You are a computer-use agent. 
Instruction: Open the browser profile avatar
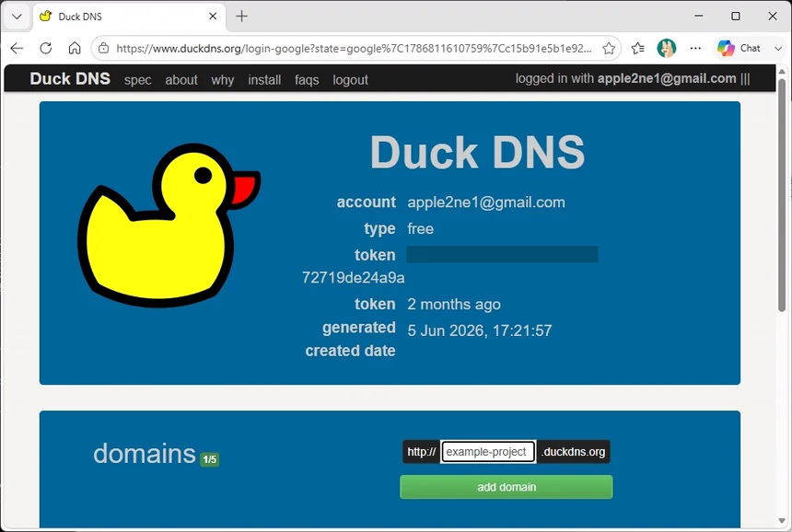click(666, 49)
